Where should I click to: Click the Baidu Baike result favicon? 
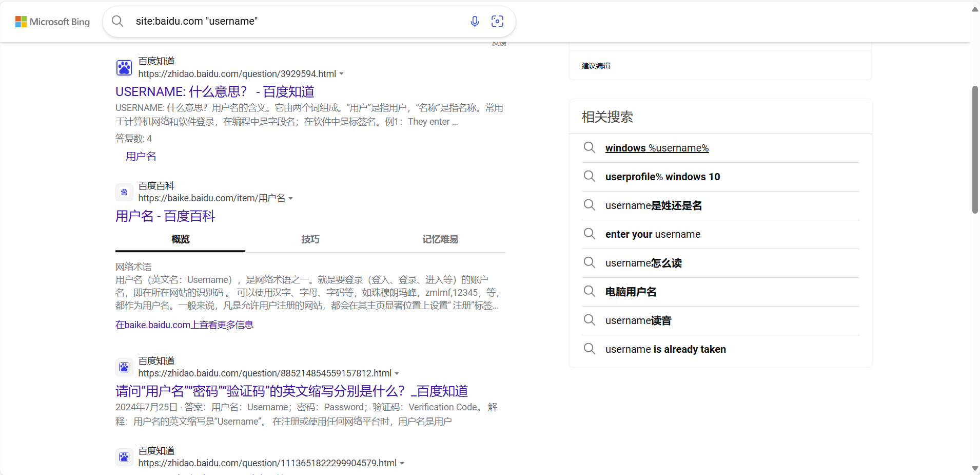(124, 192)
